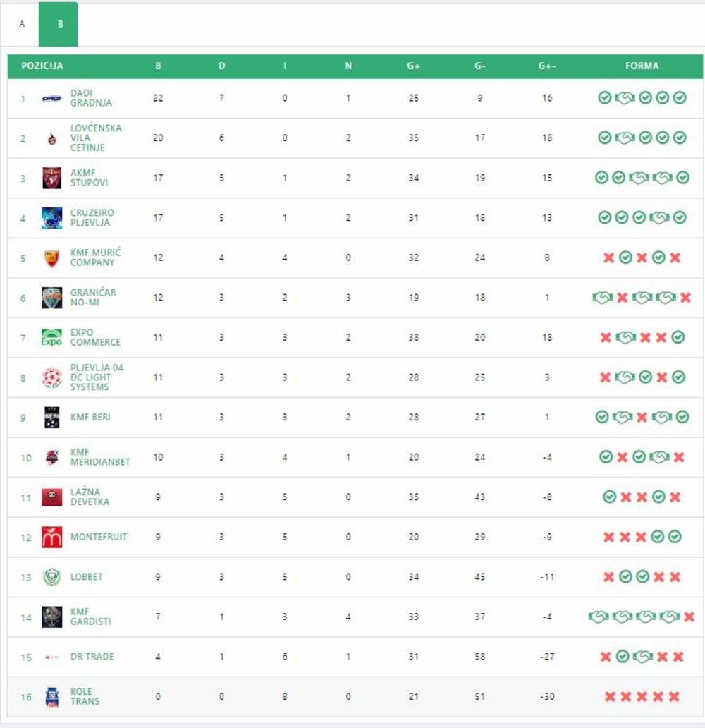
Task: Open the DR Trade team link
Action: 92,657
